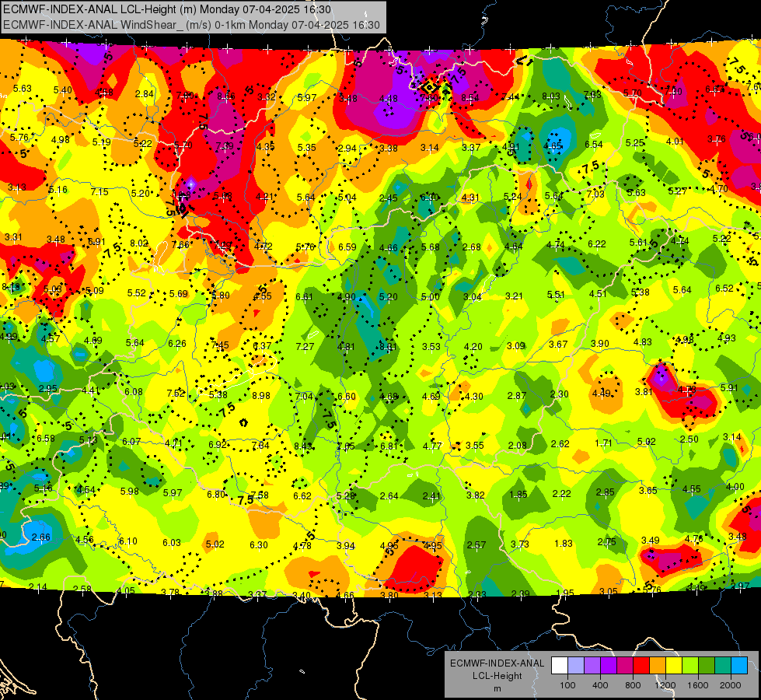Click the wind shear value 2.57
This screenshot has width=761, height=700.
[476, 545]
